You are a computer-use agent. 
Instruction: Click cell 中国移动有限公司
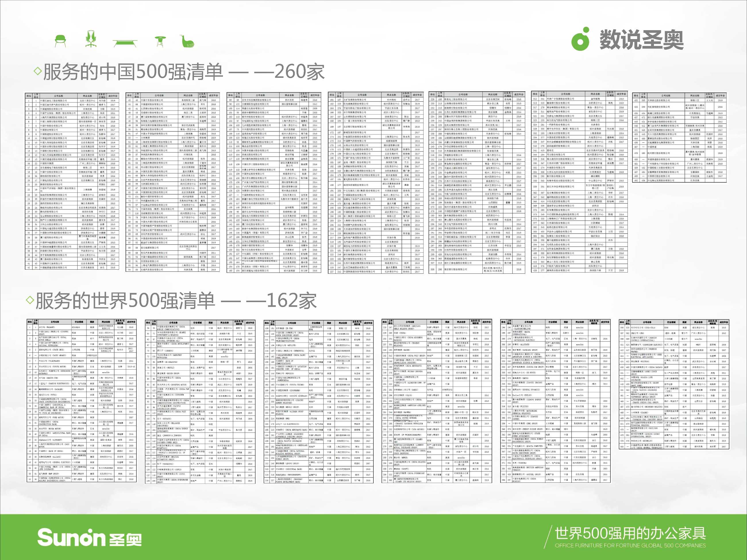59,130
